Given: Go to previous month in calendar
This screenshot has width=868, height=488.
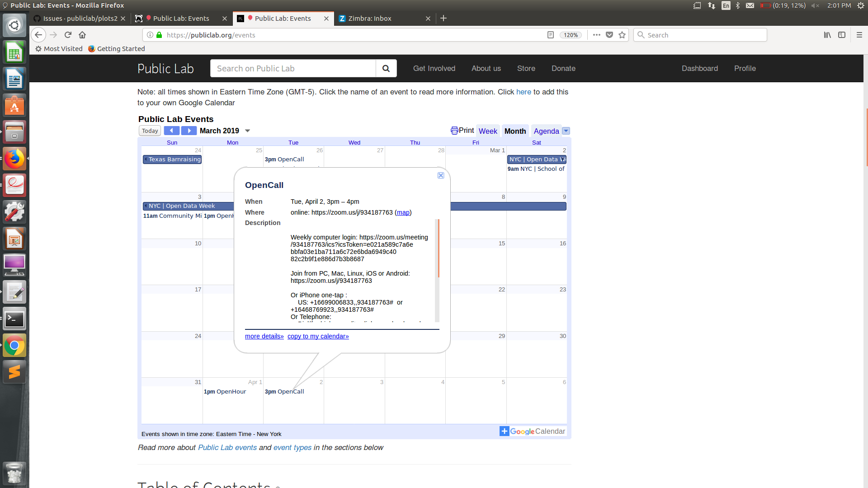Looking at the screenshot, I should click(x=171, y=131).
